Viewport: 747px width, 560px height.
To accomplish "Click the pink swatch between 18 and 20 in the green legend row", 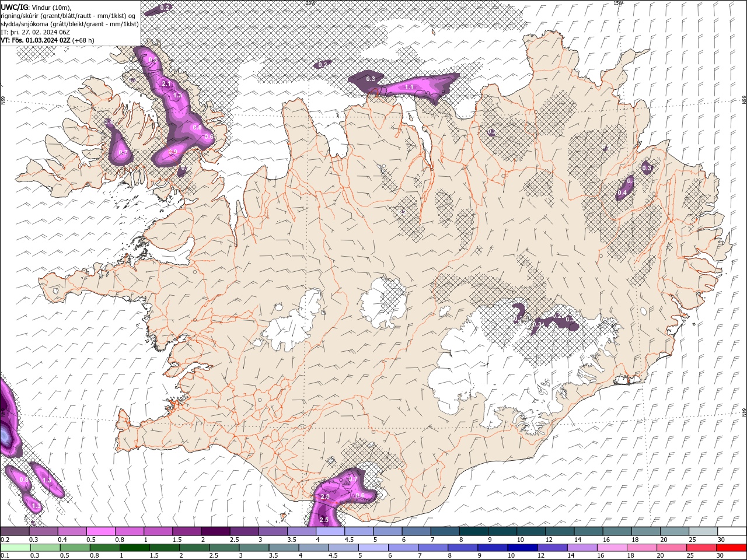I will click(x=641, y=548).
